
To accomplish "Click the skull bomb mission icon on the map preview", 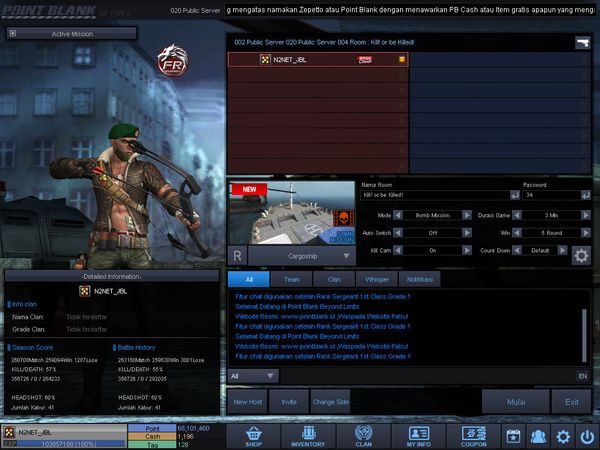I will click(x=343, y=218).
